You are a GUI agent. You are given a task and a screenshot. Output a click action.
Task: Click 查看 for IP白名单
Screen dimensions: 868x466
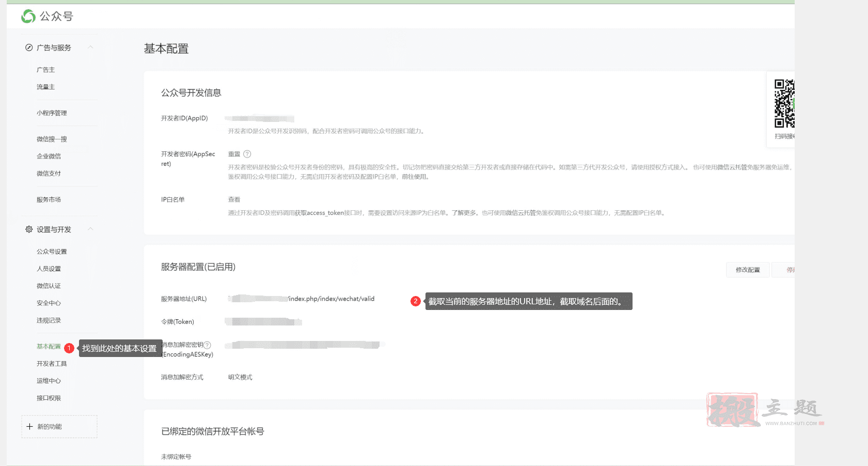coord(234,199)
